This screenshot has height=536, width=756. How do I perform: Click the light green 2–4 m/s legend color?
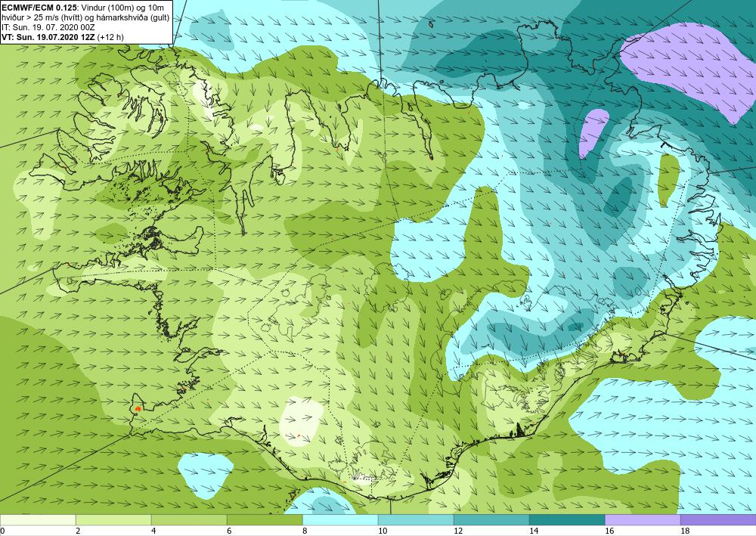click(113, 520)
